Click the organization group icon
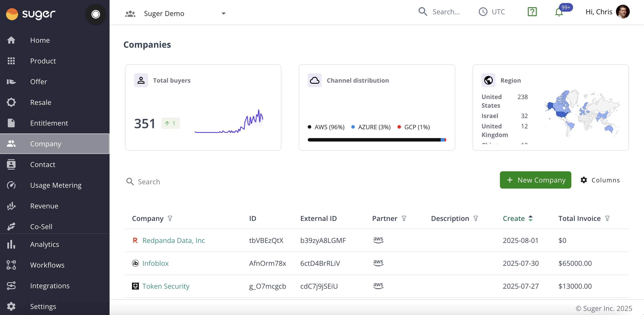The width and height of the screenshot is (644, 315). [x=130, y=14]
